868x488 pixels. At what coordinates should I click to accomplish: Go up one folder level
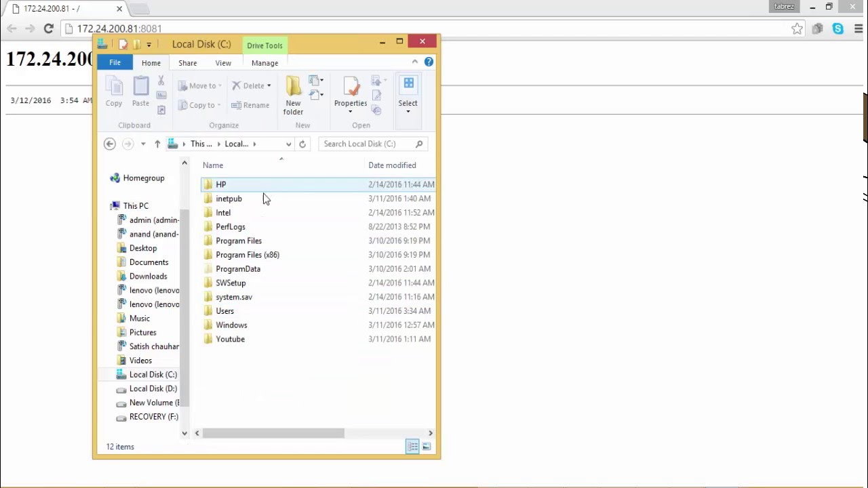tap(157, 144)
